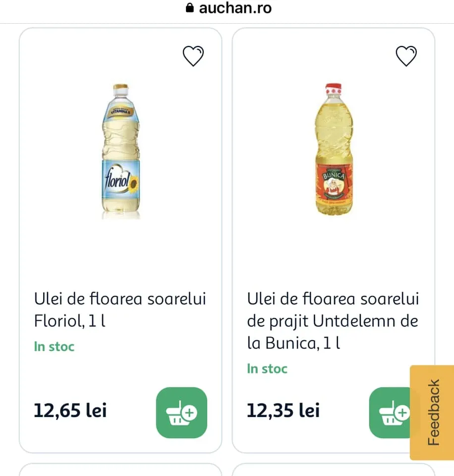Click the gold cap of the Floriol bottle
The width and height of the screenshot is (454, 476).
pyautogui.click(x=120, y=90)
